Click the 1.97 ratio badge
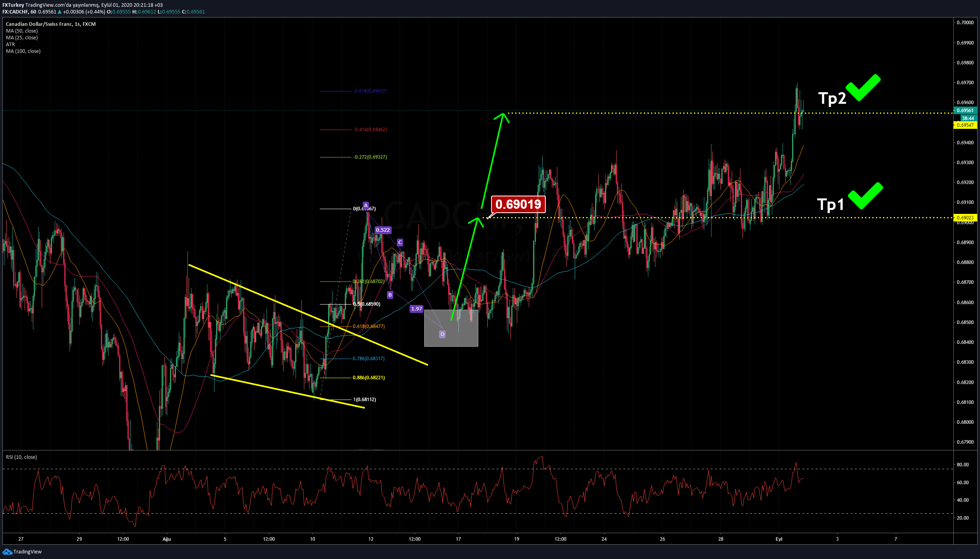This screenshot has width=980, height=559. [x=417, y=309]
